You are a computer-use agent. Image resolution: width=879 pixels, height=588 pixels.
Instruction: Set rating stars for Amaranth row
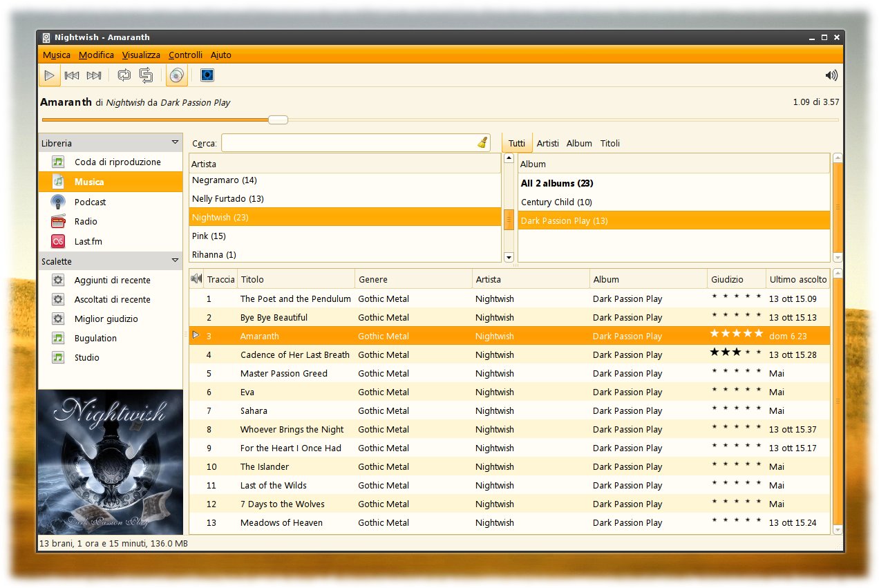[x=736, y=334]
